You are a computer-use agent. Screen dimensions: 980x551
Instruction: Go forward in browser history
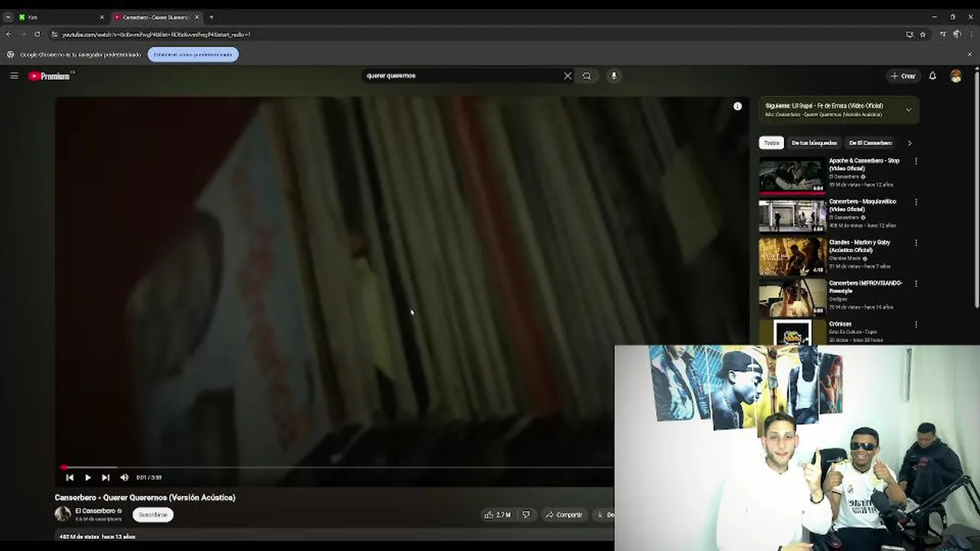pyautogui.click(x=22, y=34)
